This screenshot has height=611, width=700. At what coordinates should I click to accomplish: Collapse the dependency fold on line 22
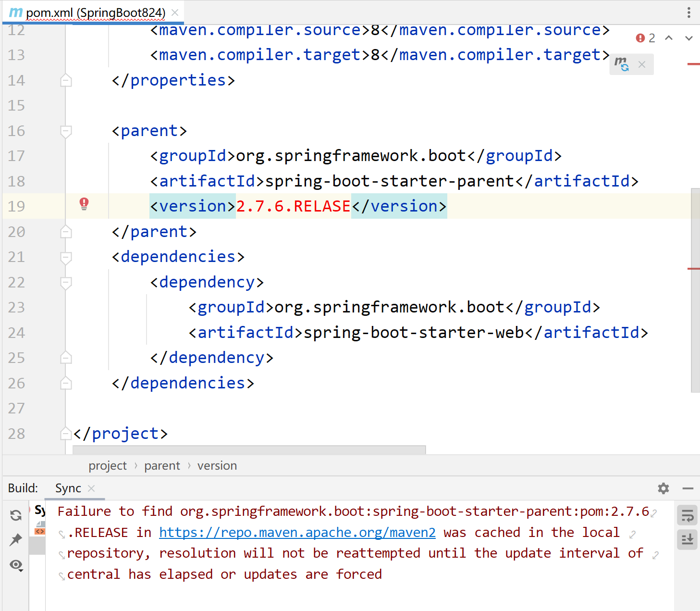[66, 282]
